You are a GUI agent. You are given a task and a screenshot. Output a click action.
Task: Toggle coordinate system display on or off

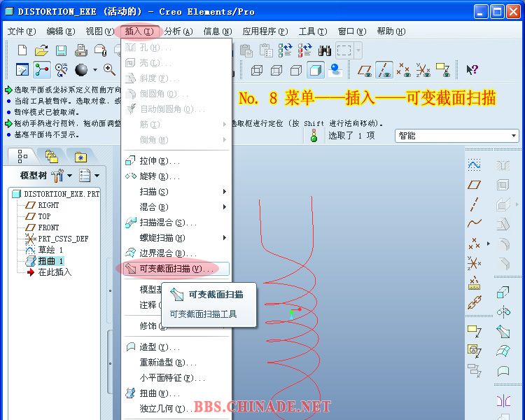click(x=423, y=70)
